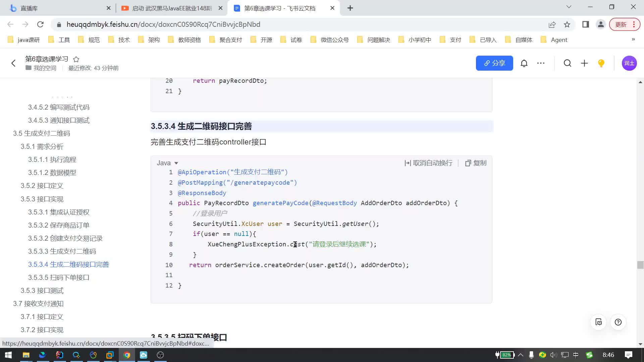Viewport: 644px width, 362px height.
Task: Open the user avatar 润土
Action: tap(629, 63)
